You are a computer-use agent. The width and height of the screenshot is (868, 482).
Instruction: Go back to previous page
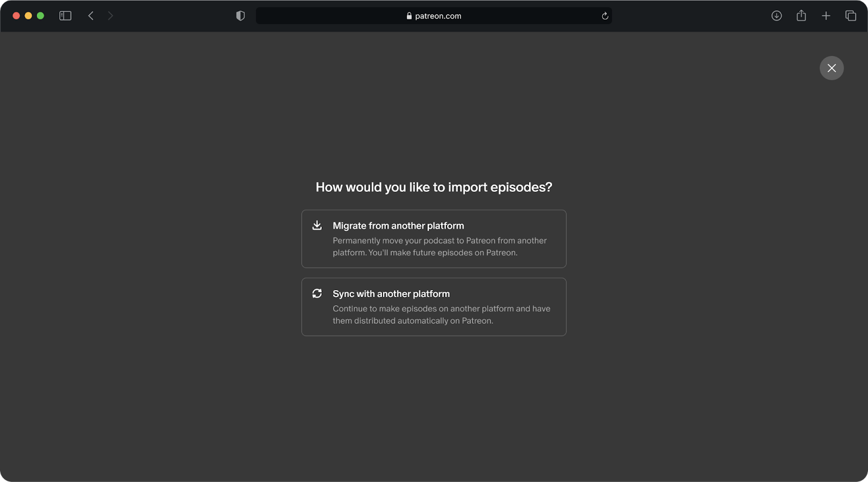tap(91, 16)
